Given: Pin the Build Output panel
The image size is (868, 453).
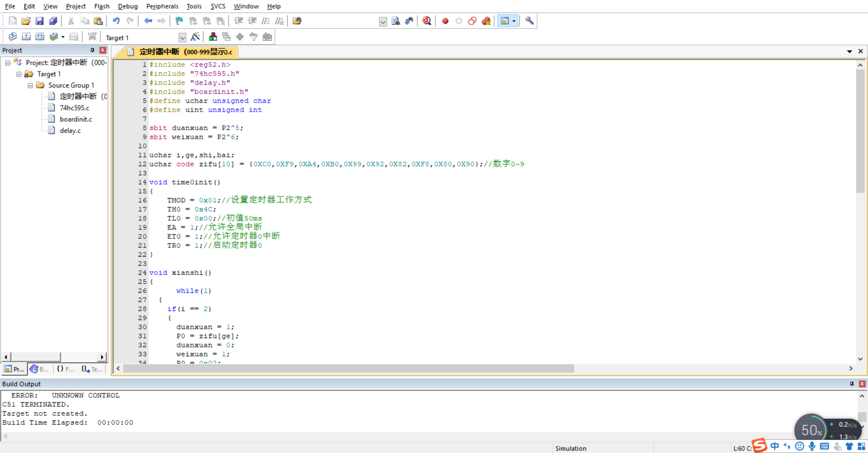Looking at the screenshot, I should (x=852, y=384).
